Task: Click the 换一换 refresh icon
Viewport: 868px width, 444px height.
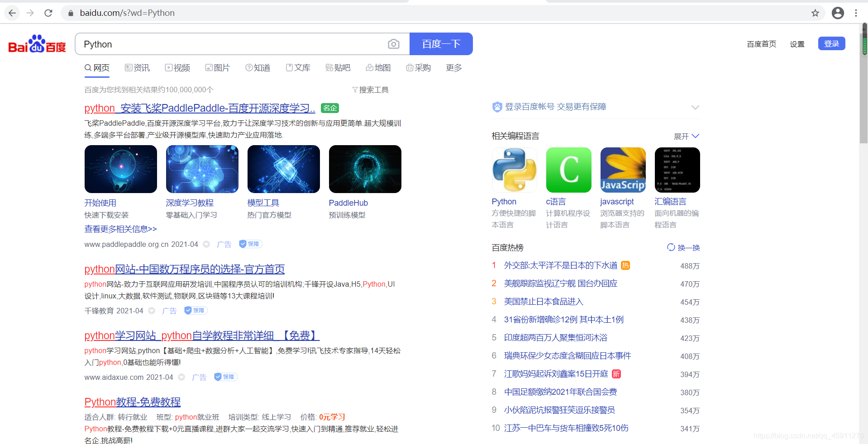Action: click(671, 247)
